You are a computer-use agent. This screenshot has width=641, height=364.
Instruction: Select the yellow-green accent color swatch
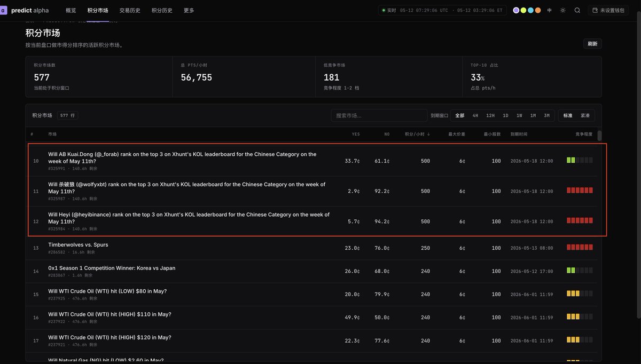click(x=523, y=10)
